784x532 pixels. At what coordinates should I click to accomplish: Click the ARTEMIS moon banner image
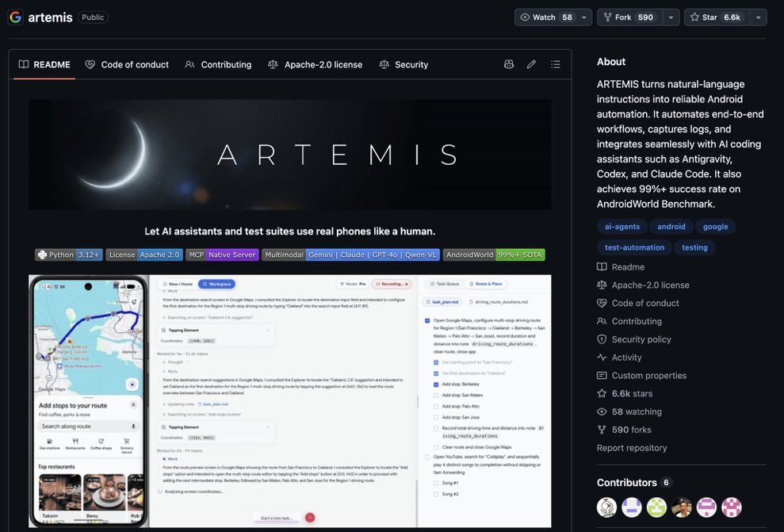click(x=290, y=154)
